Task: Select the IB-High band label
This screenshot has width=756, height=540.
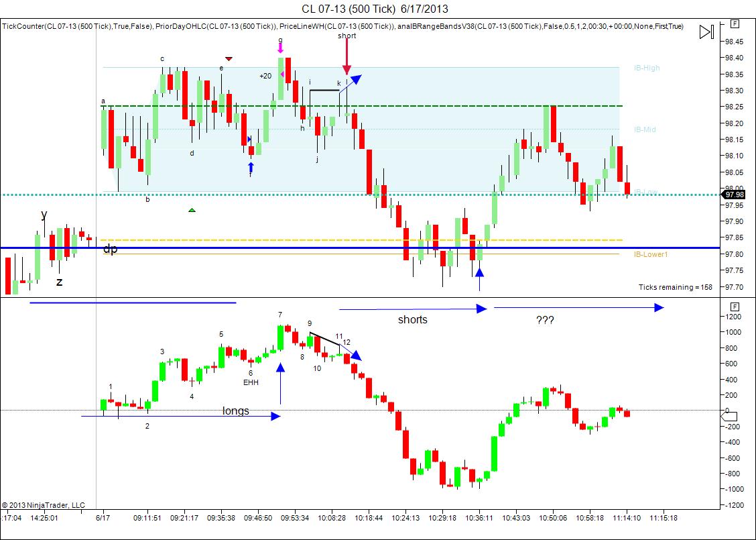Action: 647,68
